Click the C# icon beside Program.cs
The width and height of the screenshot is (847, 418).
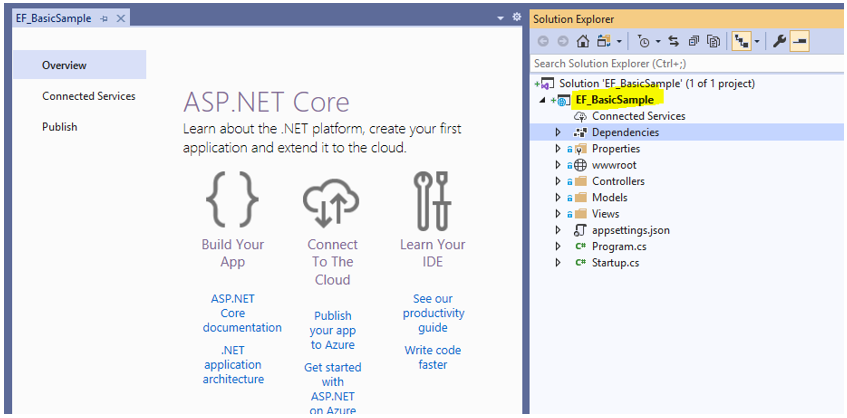581,246
